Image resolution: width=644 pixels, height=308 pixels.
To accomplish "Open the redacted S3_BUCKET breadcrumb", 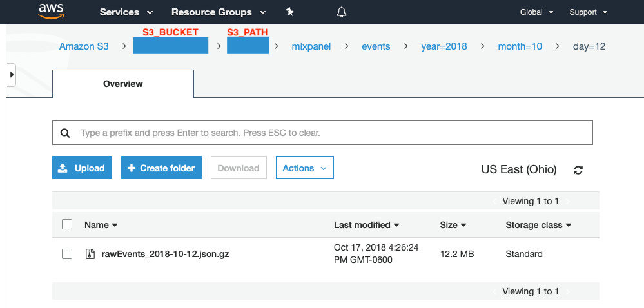I will (x=170, y=46).
